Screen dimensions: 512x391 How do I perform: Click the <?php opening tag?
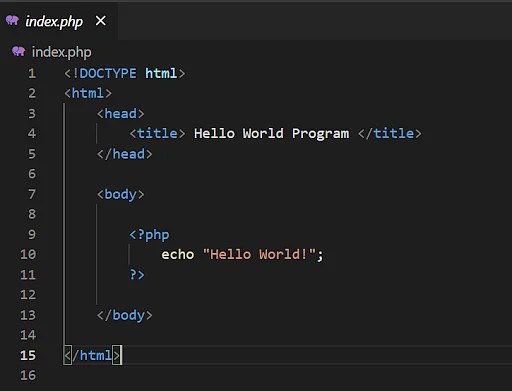click(149, 235)
